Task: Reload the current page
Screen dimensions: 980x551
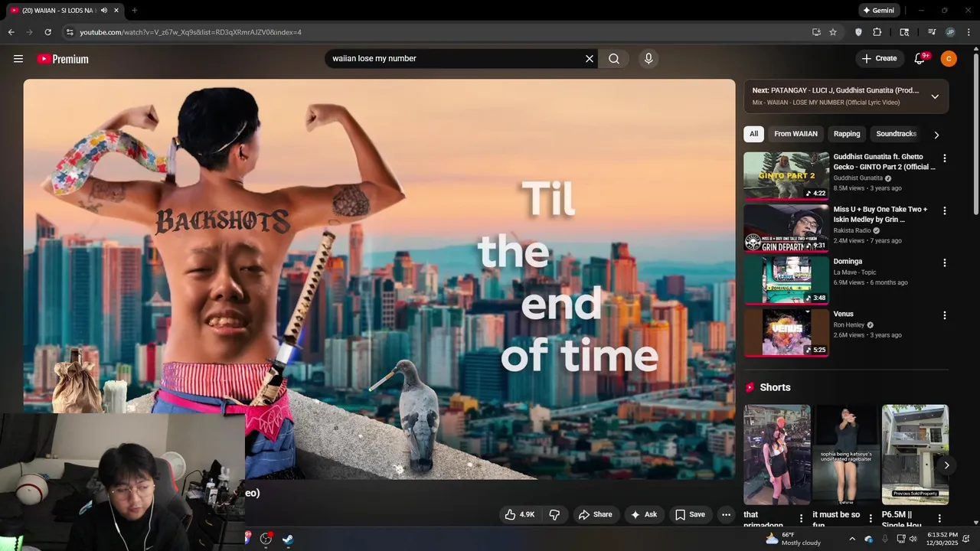Action: (x=47, y=32)
